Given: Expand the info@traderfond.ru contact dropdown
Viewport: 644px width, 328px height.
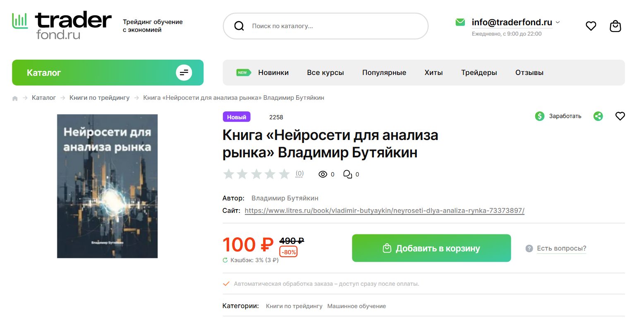Looking at the screenshot, I should tap(558, 22).
